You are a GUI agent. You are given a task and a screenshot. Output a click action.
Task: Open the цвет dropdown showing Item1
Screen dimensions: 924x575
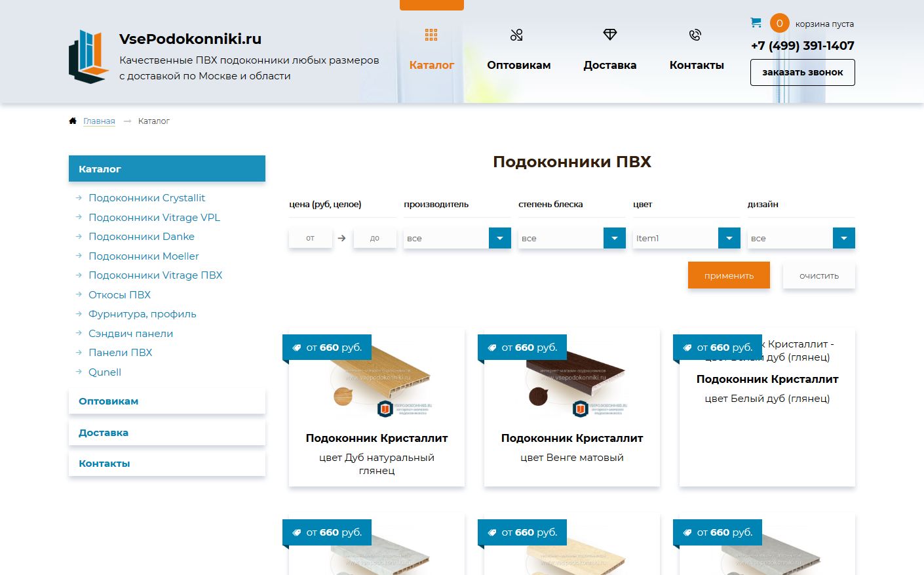[687, 238]
